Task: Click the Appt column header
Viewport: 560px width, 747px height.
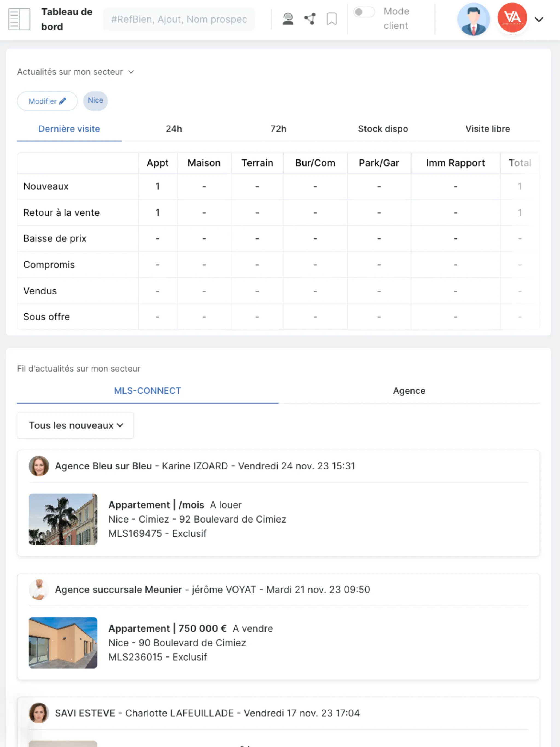Action: (157, 163)
